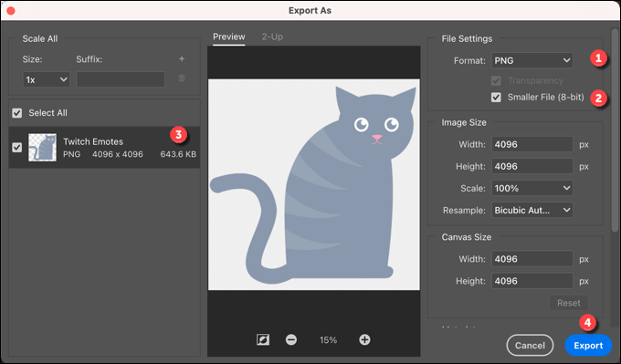Close the Export As dialog
The height and width of the screenshot is (364, 621).
(x=11, y=10)
